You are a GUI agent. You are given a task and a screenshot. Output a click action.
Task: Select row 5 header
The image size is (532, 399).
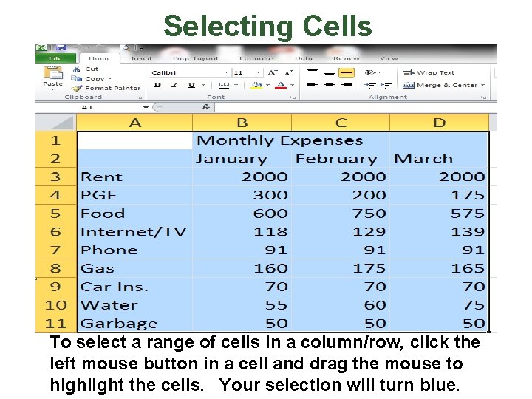point(55,214)
